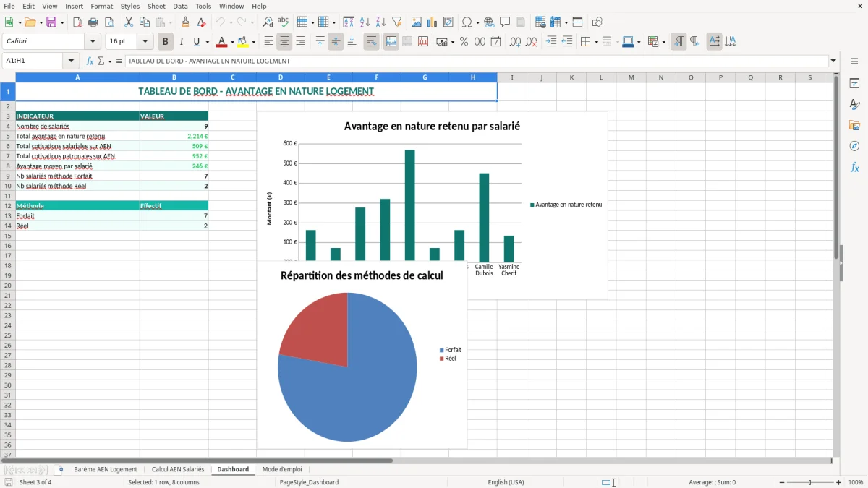Image resolution: width=868 pixels, height=488 pixels.
Task: Open the 16 pt font size dropdown
Action: pyautogui.click(x=145, y=42)
